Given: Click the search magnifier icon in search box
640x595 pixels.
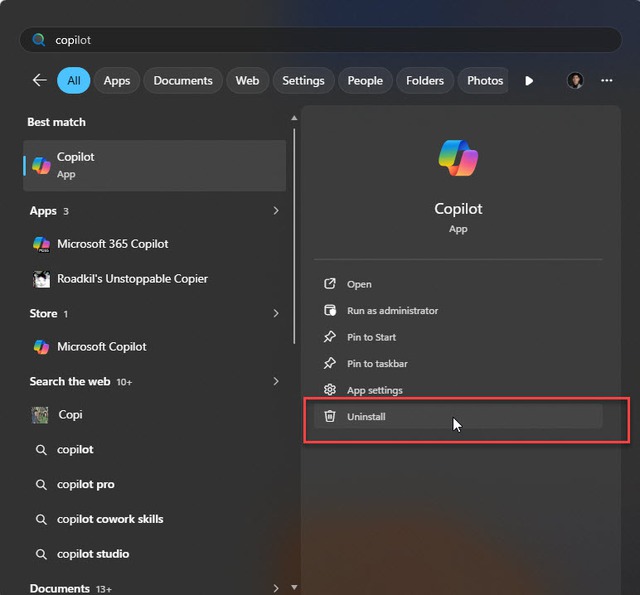Looking at the screenshot, I should (x=39, y=40).
